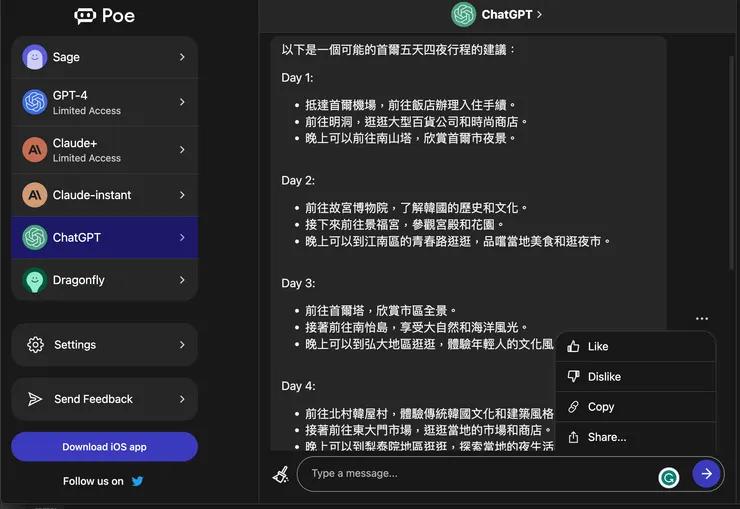Image resolution: width=740 pixels, height=509 pixels.
Task: Click the bullet 抵達首爾機場，前往飯店辦理入住手續
Action: point(410,105)
